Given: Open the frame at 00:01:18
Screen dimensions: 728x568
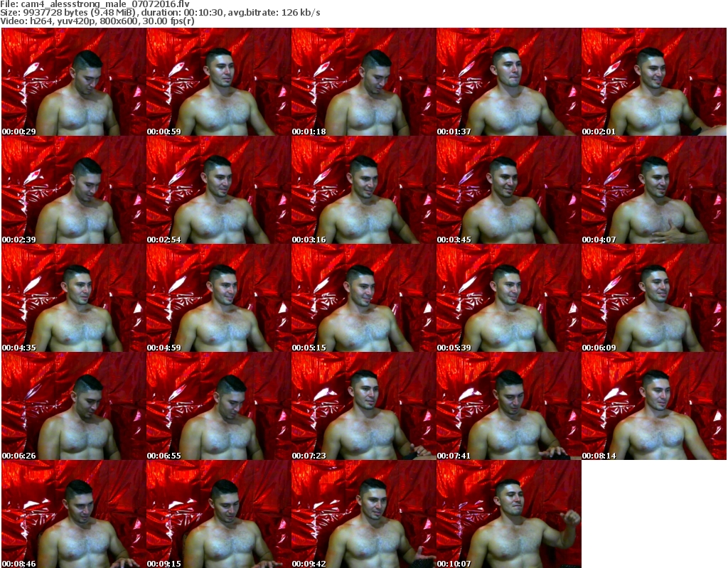Looking at the screenshot, I should (363, 82).
